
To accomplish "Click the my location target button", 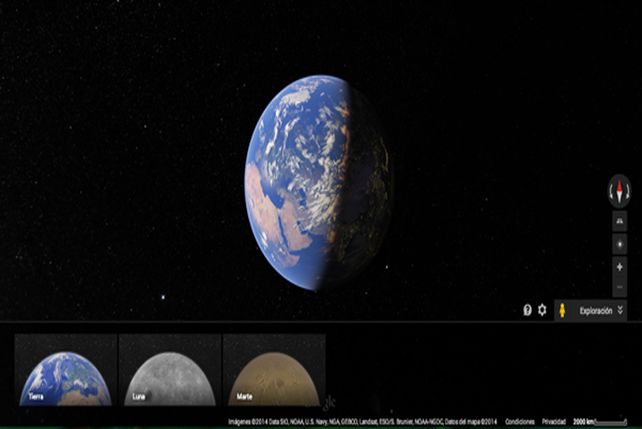I will [619, 244].
